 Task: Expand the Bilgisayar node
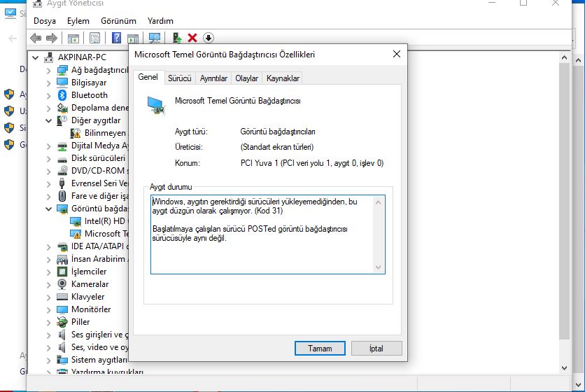48,83
